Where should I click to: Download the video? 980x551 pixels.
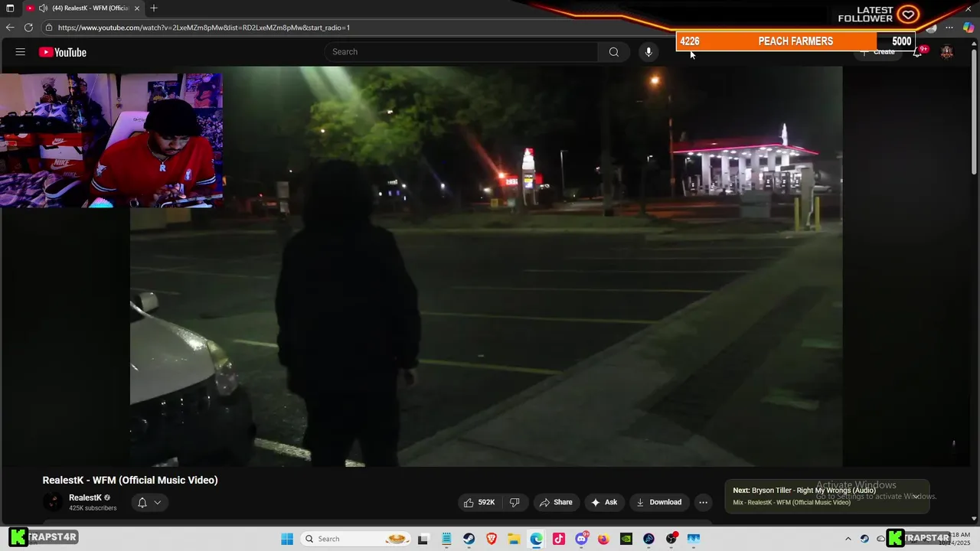[x=658, y=502]
